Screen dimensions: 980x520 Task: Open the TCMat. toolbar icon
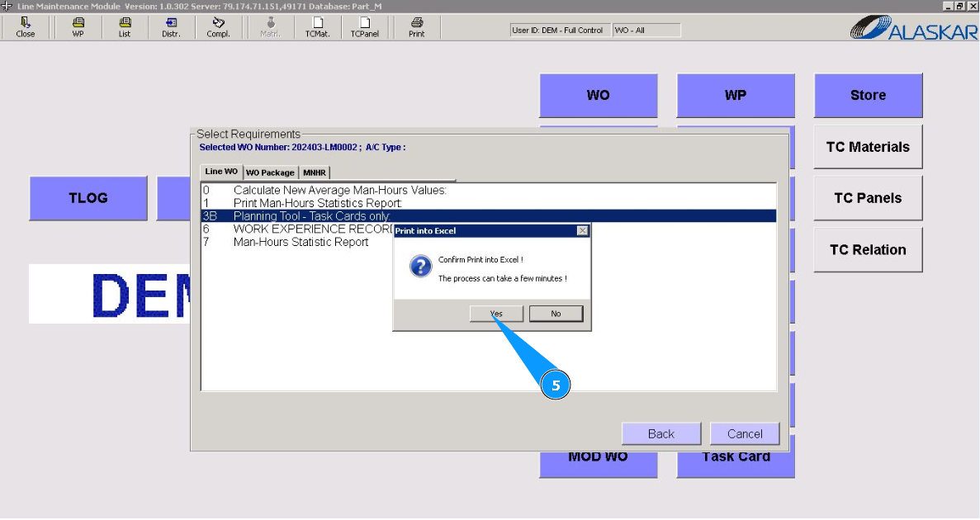coord(318,27)
